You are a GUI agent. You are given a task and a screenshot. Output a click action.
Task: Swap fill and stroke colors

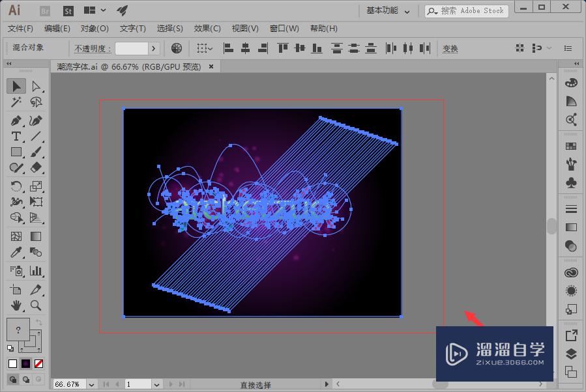[38, 322]
